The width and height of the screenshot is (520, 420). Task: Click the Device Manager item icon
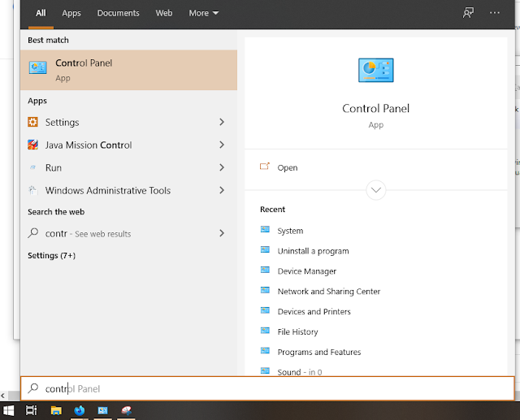pos(265,270)
